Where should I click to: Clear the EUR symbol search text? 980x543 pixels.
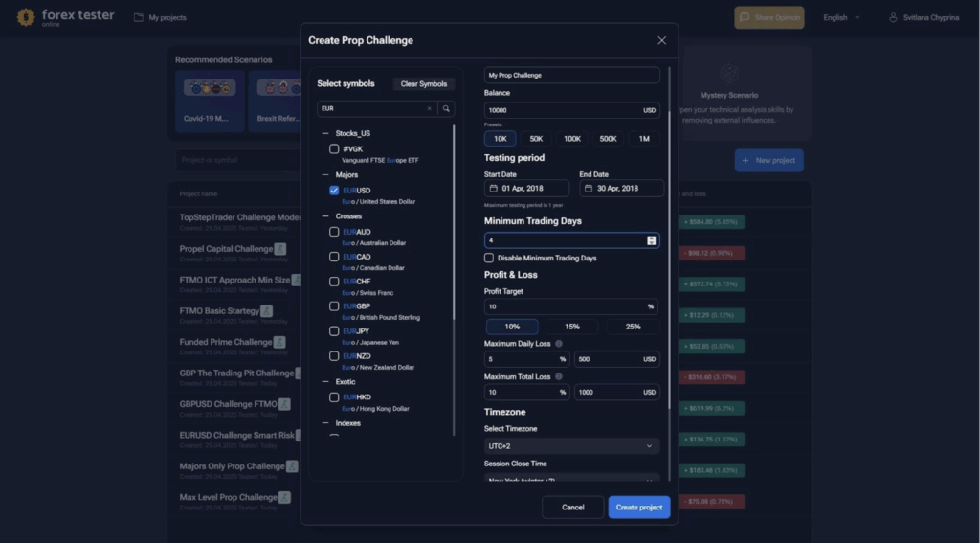tap(430, 109)
